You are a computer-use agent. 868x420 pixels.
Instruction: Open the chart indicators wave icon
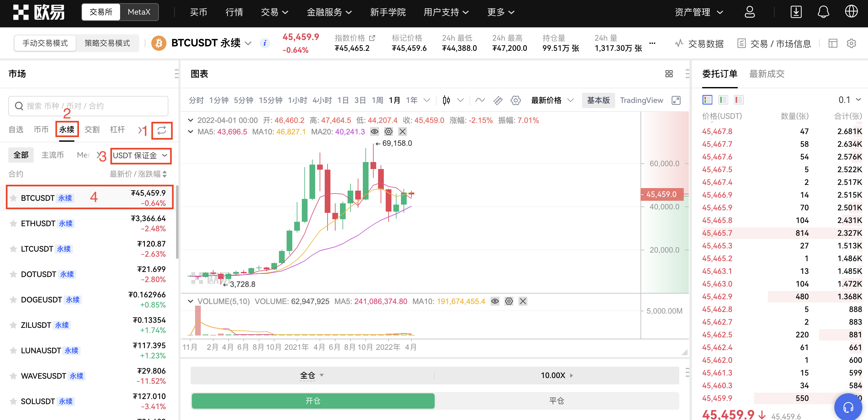[x=480, y=100]
